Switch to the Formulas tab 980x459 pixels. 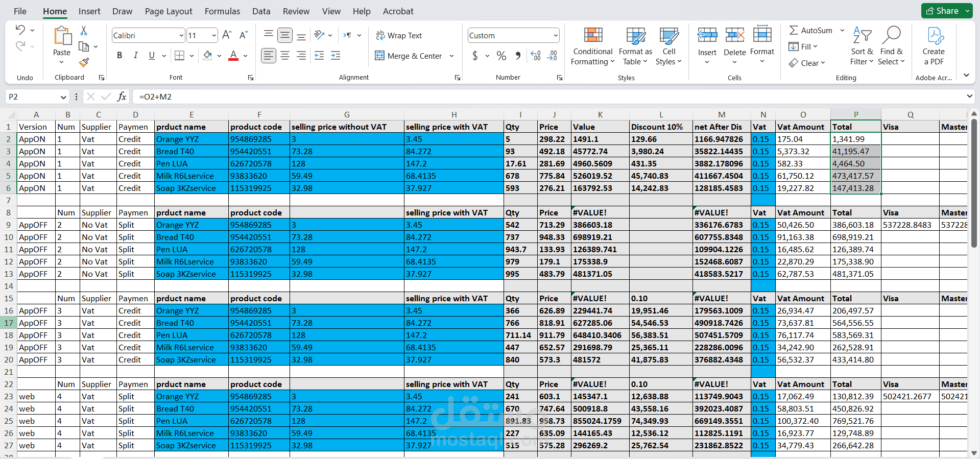coord(222,11)
